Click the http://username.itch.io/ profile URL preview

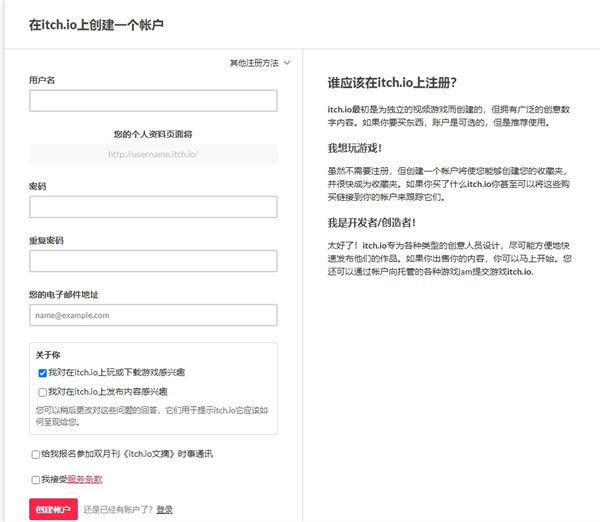[153, 154]
